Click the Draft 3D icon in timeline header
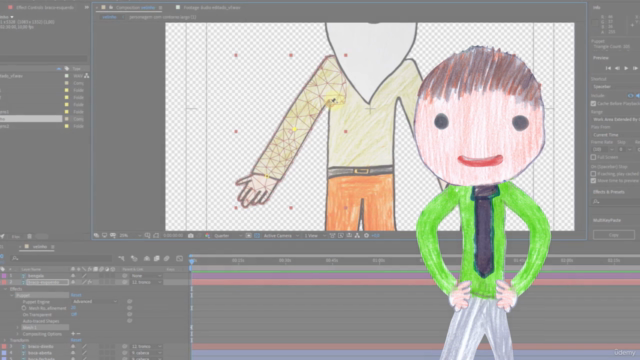Viewport: 640px width, 360px height. [x=134, y=258]
